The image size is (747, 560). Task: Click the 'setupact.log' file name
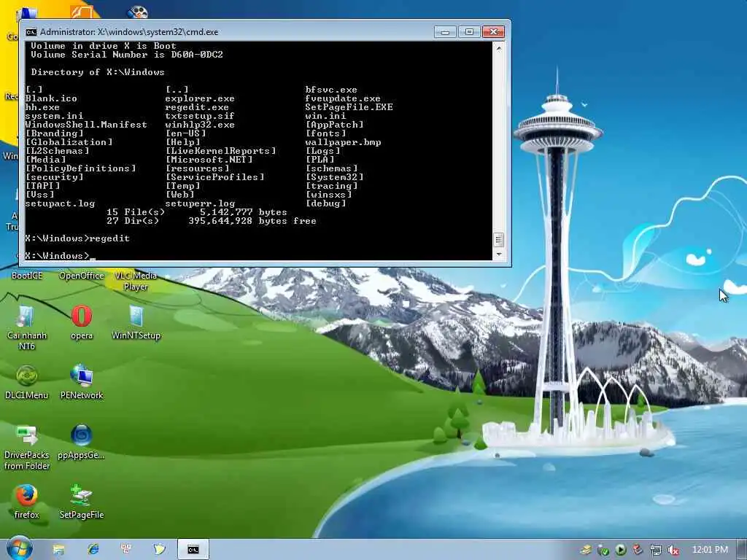60,204
